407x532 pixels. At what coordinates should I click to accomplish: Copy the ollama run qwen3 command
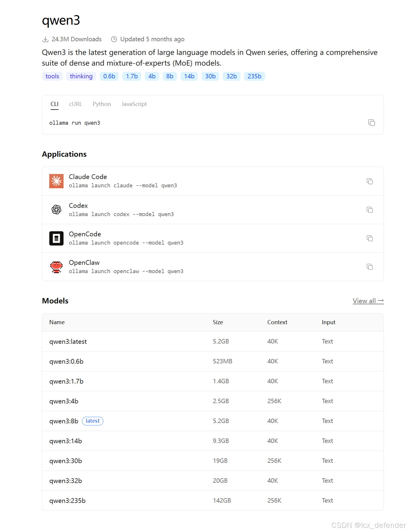click(x=371, y=123)
